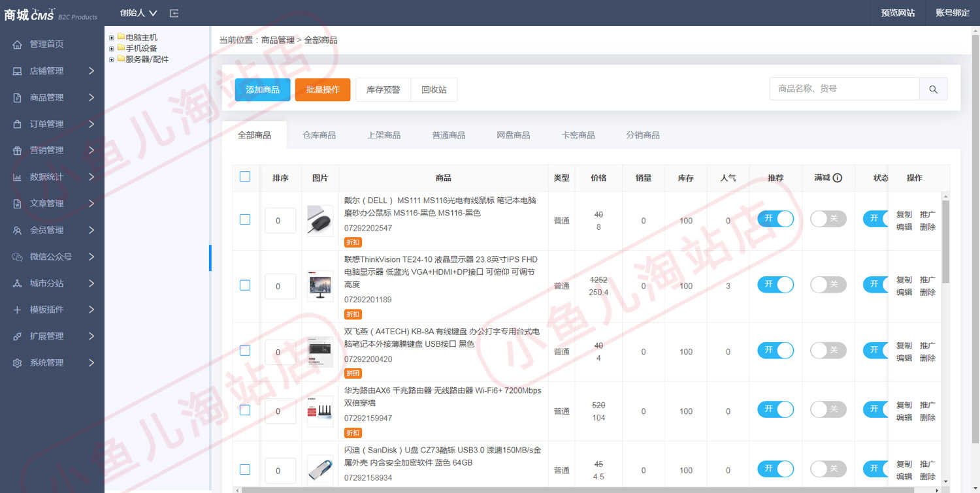The height and width of the screenshot is (493, 980).
Task: Click the 满减 info circle icon
Action: [838, 178]
